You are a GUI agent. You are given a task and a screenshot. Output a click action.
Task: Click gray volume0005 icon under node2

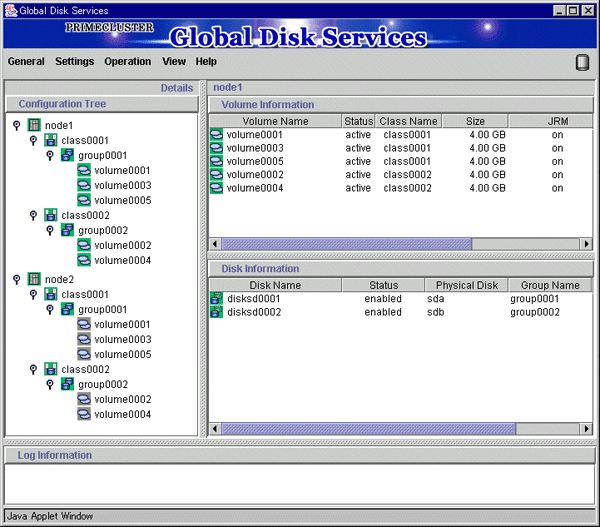pyautogui.click(x=84, y=354)
